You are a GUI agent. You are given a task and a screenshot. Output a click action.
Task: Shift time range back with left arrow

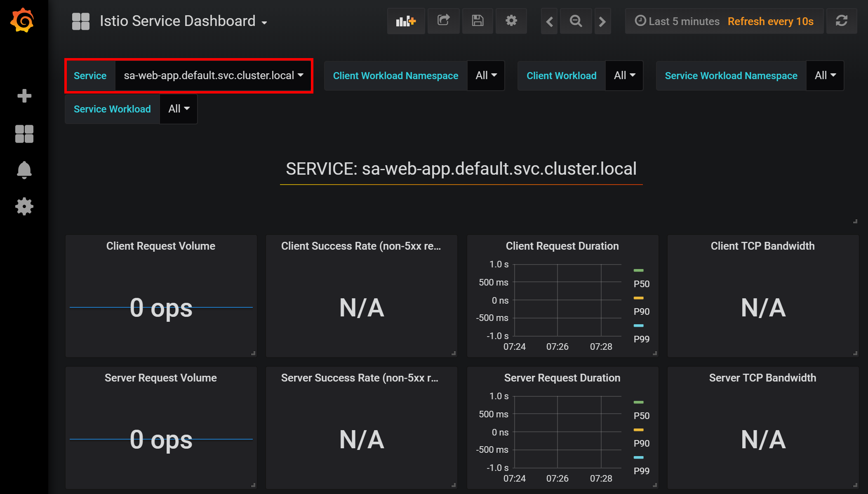(x=549, y=21)
